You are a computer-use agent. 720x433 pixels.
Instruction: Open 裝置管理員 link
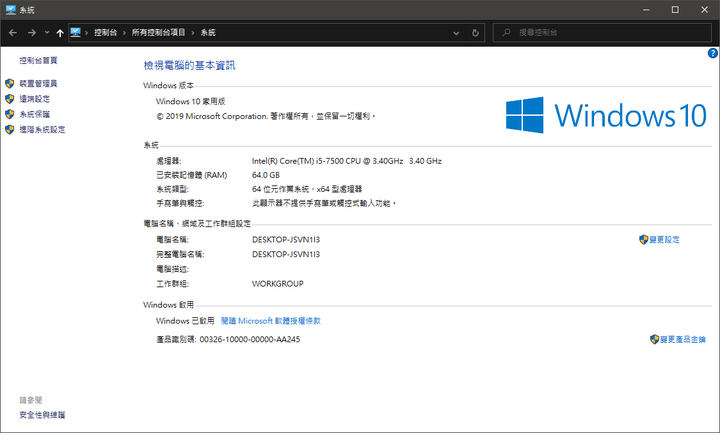coord(39,84)
